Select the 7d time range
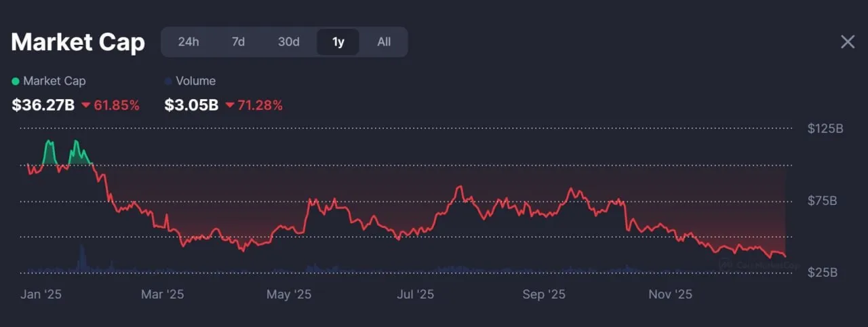 (x=238, y=41)
